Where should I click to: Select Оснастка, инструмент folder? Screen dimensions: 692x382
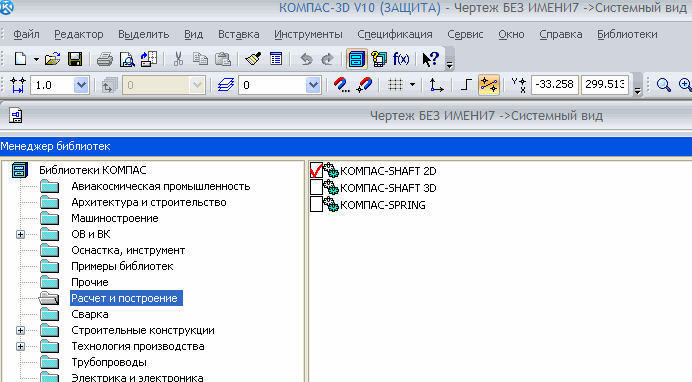coord(128,250)
